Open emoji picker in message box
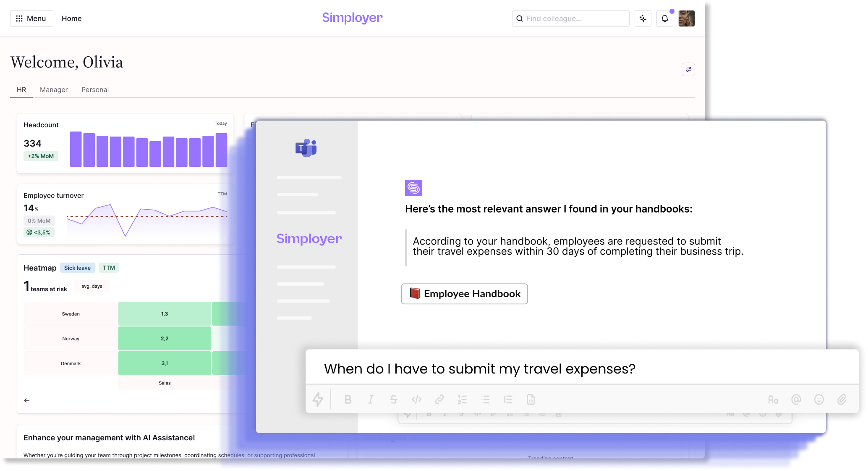The image size is (868, 471). click(818, 400)
